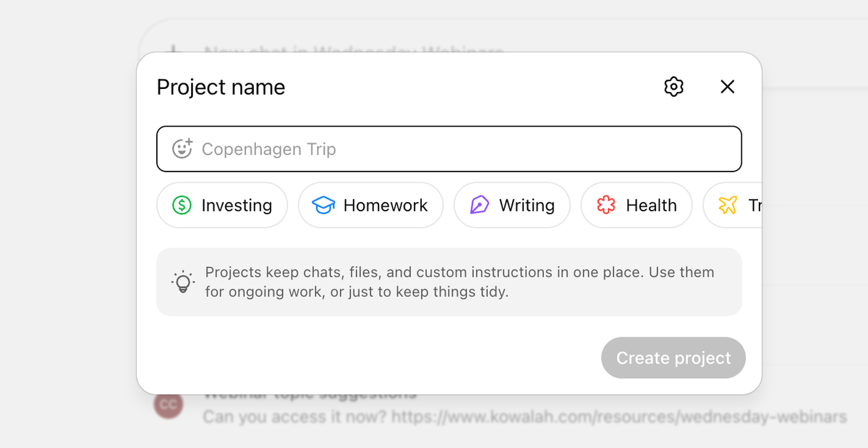Click the plane icon on the Travel chip
Image resolution: width=868 pixels, height=448 pixels.
click(728, 205)
